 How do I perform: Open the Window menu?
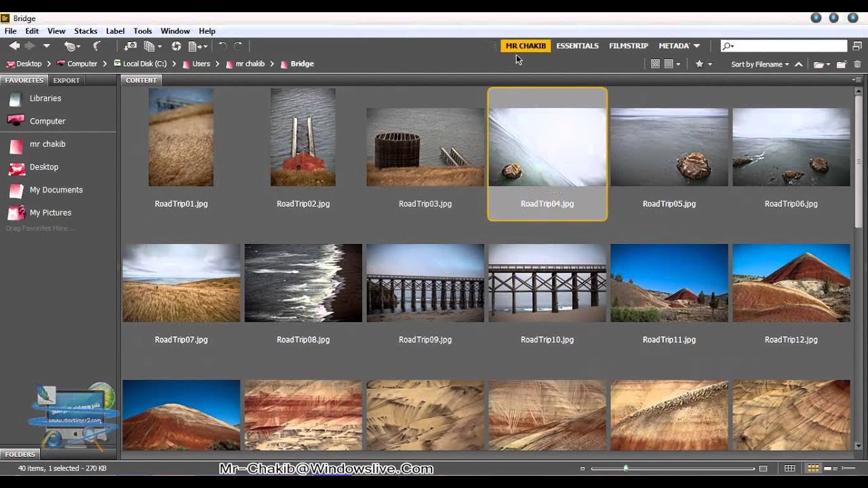point(175,31)
